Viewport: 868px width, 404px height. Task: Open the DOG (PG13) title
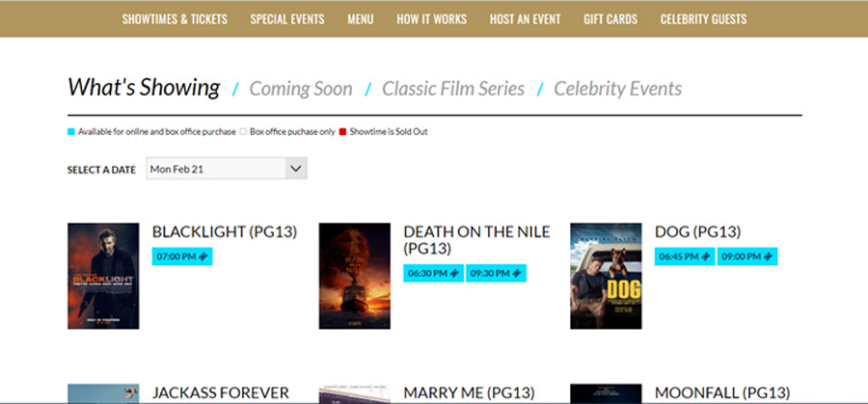697,231
